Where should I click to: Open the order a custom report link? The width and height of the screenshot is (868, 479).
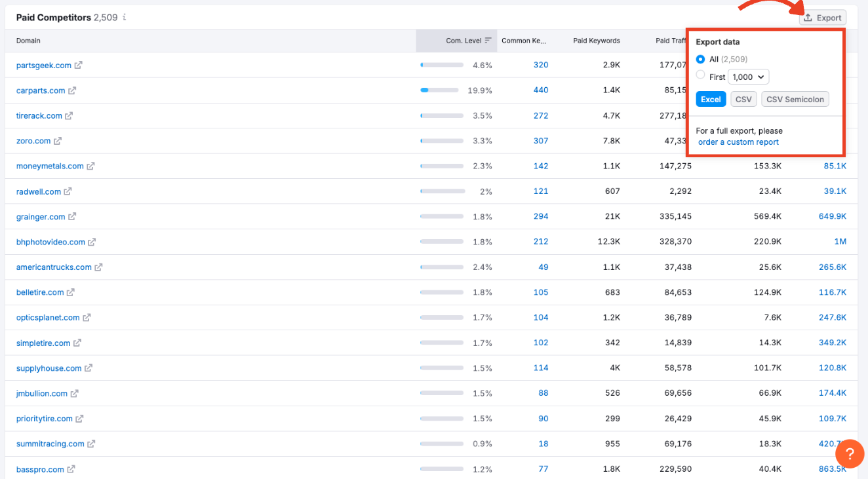[738, 142]
